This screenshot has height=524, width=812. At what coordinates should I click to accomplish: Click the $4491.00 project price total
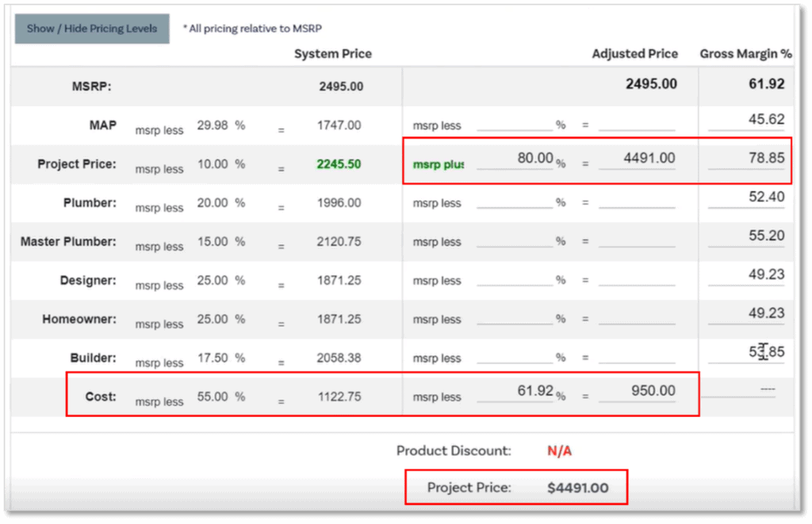[578, 488]
